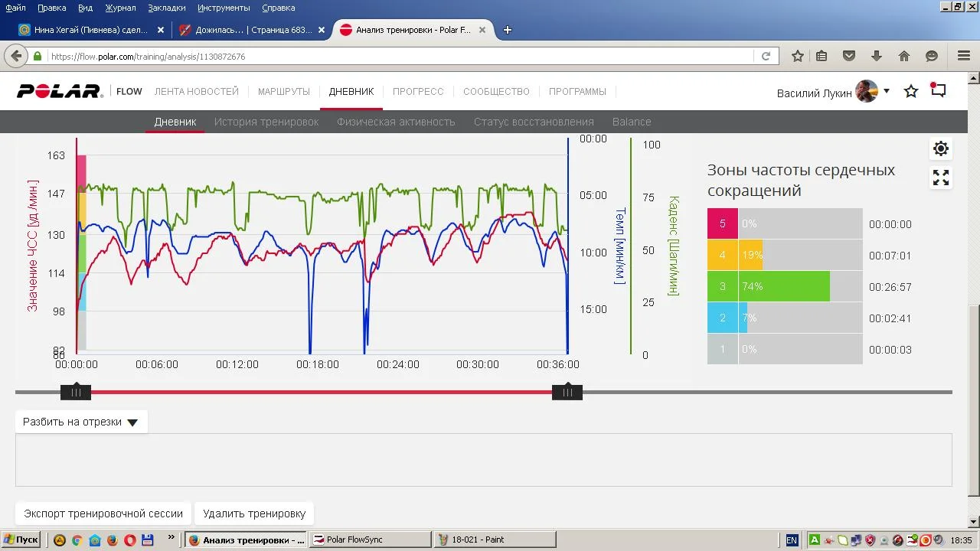The width and height of the screenshot is (980, 551).
Task: Open a new browser tab
Action: click(x=507, y=30)
